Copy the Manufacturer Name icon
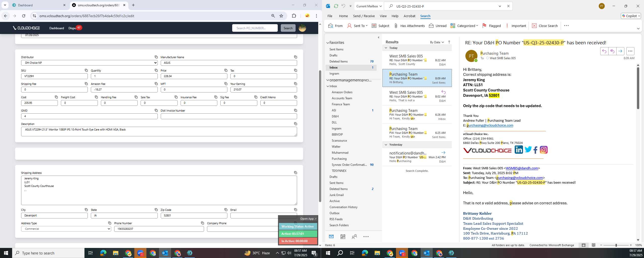Image resolution: width=644 pixels, height=258 pixels. click(296, 57)
